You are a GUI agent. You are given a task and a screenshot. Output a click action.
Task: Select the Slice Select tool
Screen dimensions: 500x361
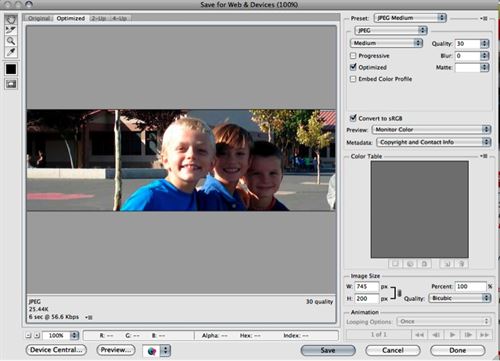point(11,30)
